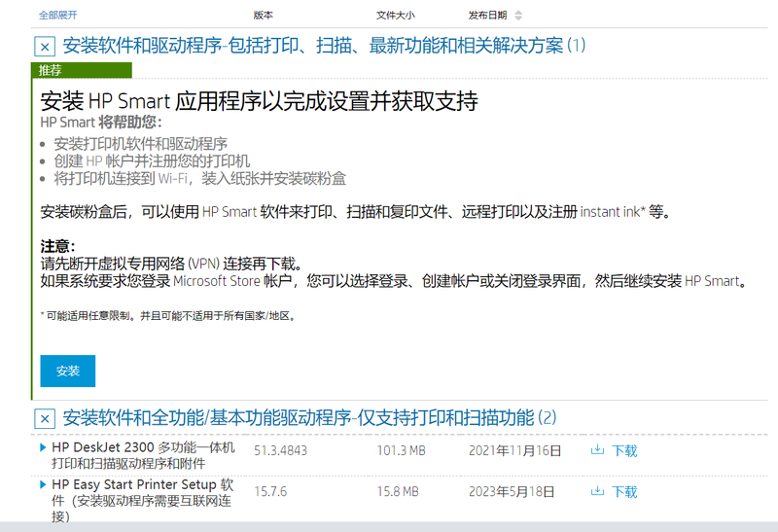The image size is (778, 532).
Task: Expand HP Easy Start Printer Setup row triangle
Action: (x=43, y=483)
